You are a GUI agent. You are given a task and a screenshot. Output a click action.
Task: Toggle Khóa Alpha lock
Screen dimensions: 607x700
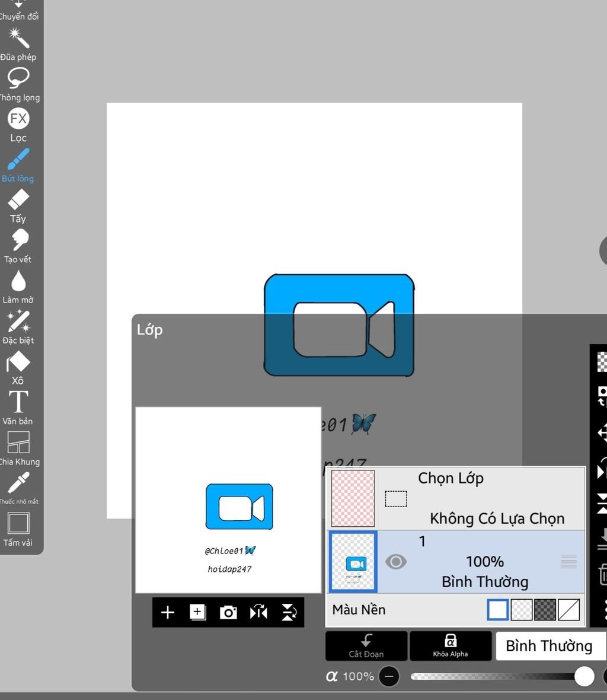[451, 646]
